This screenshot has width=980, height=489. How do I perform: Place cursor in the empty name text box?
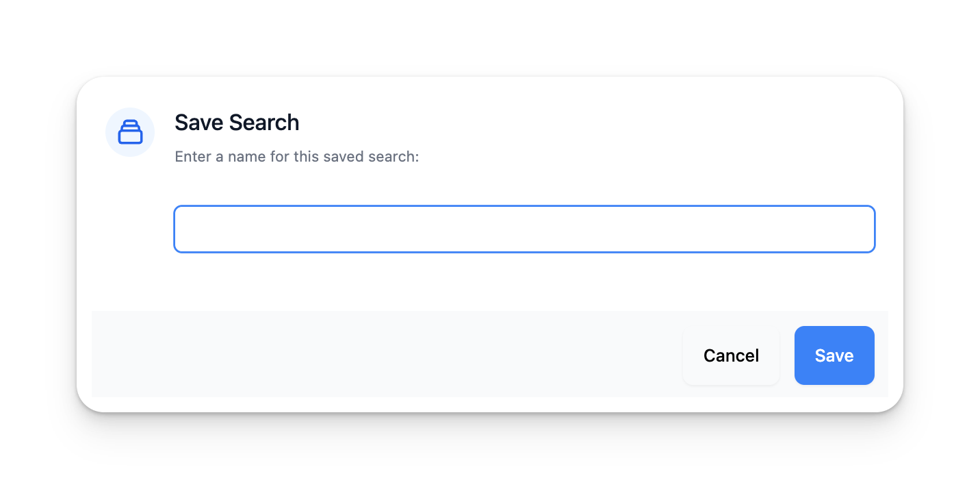coord(524,229)
